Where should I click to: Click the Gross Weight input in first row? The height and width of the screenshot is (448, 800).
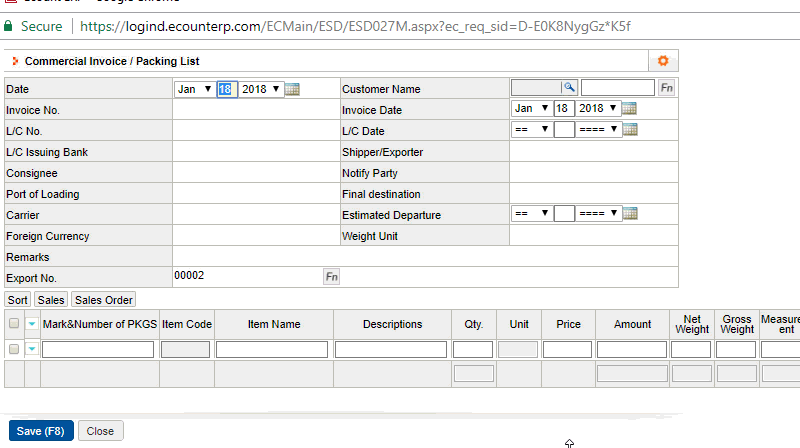[736, 350]
